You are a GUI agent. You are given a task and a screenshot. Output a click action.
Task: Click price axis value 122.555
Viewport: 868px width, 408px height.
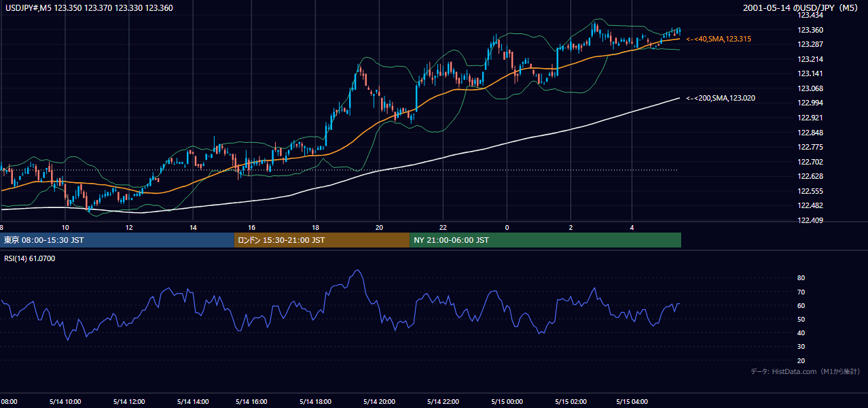click(x=810, y=191)
